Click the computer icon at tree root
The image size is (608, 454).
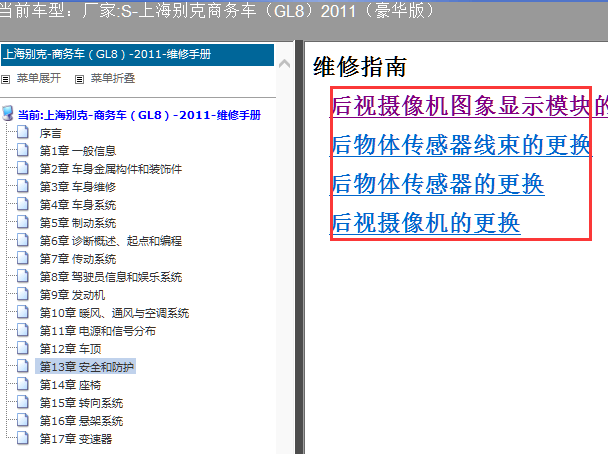8,114
